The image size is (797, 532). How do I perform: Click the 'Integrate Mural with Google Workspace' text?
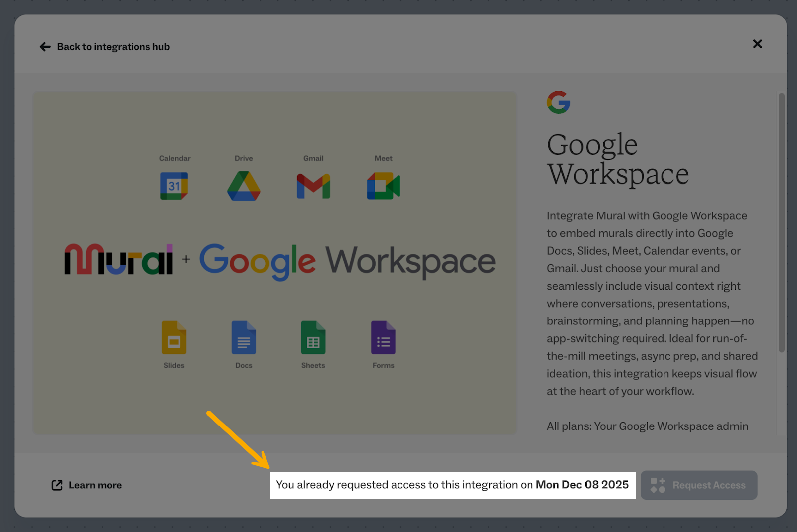point(647,216)
